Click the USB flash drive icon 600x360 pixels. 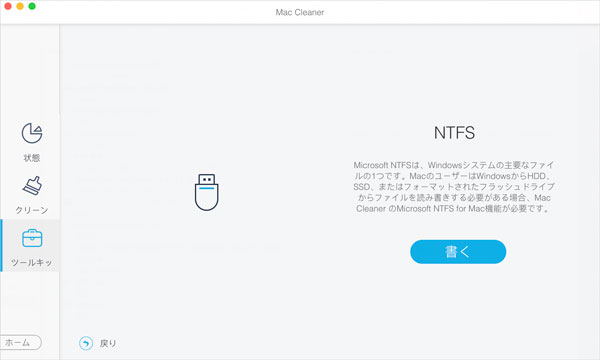click(207, 192)
